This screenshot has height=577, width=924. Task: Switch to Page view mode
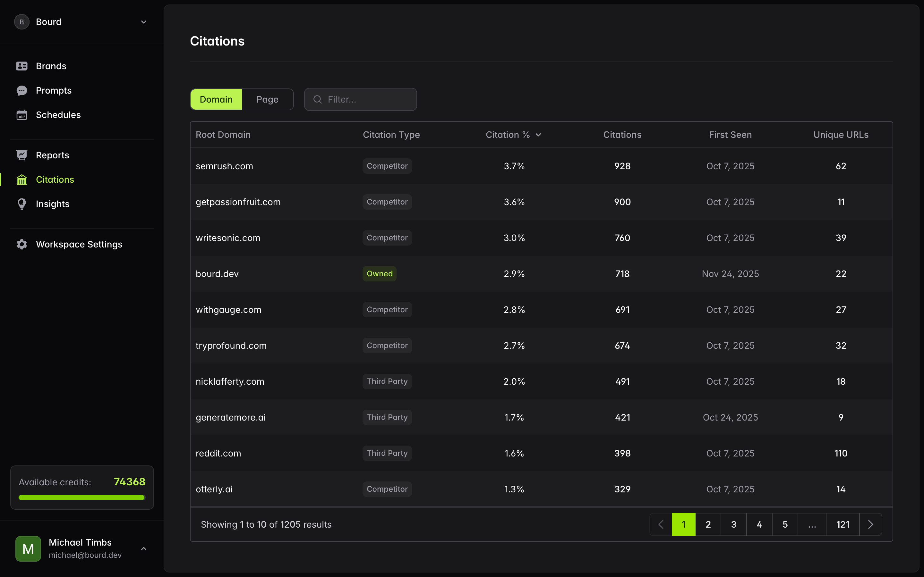coord(268,99)
